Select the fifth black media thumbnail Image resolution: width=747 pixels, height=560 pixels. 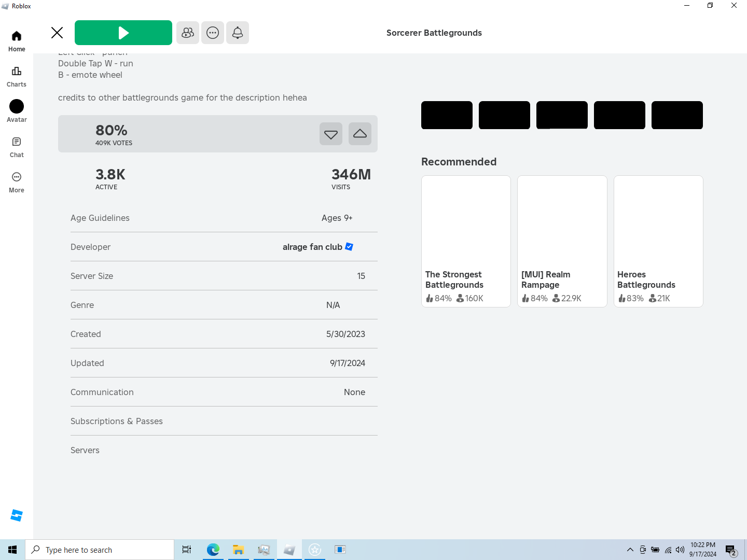pyautogui.click(x=677, y=115)
